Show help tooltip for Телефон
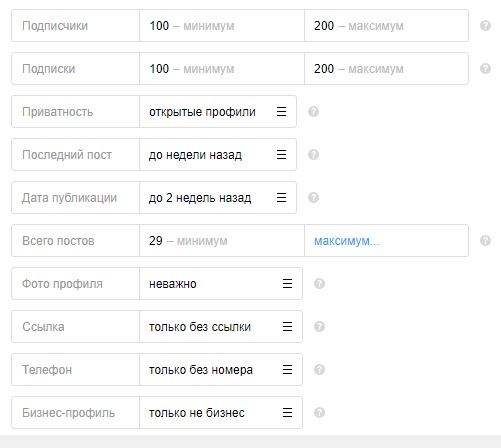The image size is (501, 448). click(x=319, y=370)
